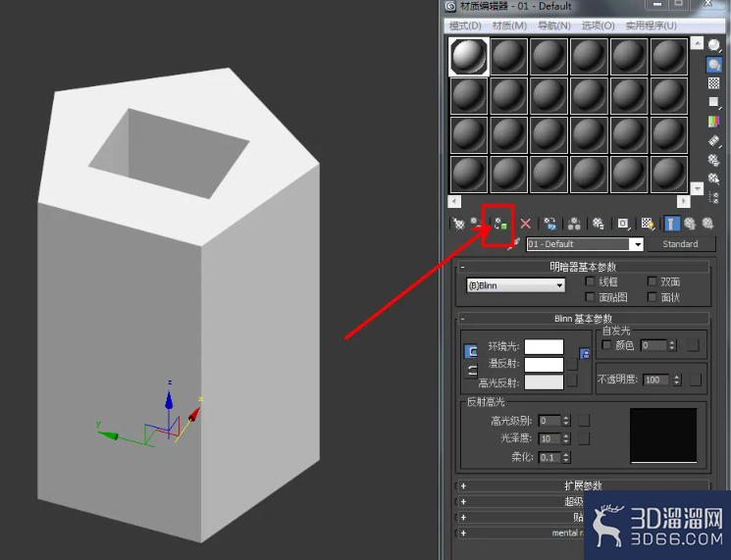The height and width of the screenshot is (560, 731).
Task: Click Make Preview filmstrip icon
Action: (x=713, y=140)
